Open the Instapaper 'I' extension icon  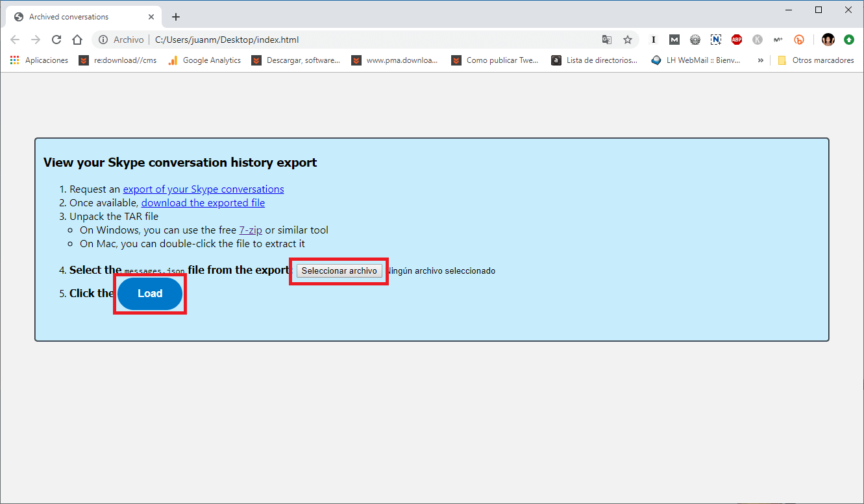click(x=654, y=40)
